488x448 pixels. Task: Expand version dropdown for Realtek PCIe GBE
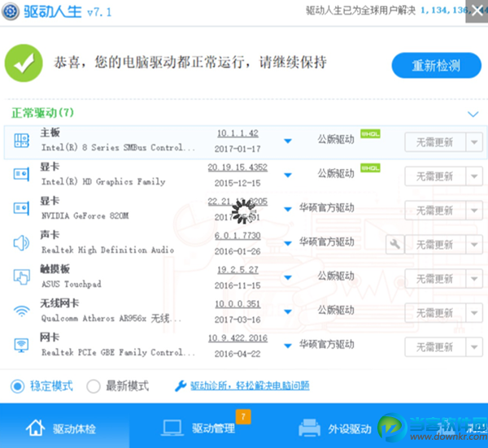[288, 346]
